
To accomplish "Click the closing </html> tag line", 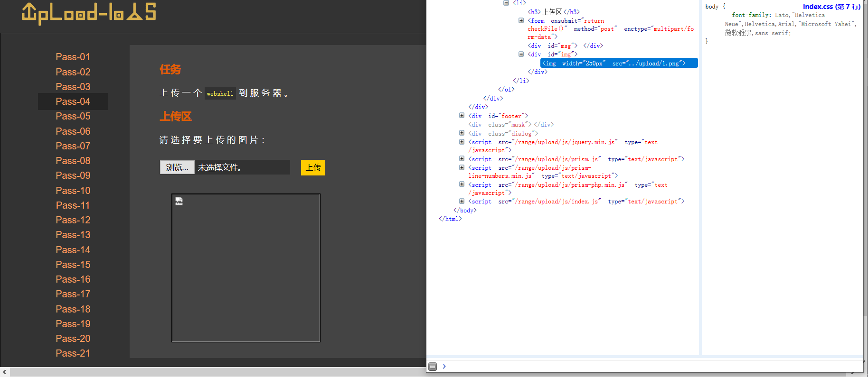I will pos(450,219).
